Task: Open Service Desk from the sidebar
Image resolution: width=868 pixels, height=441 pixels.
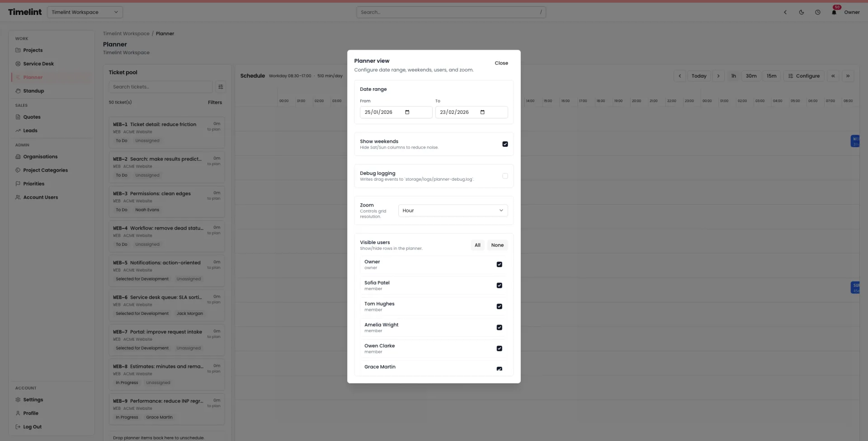Action: pos(38,63)
